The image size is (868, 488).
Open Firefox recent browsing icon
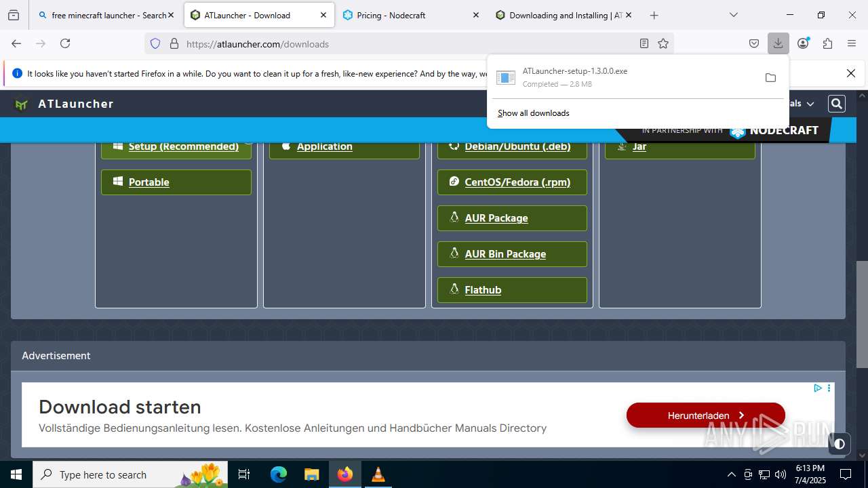[14, 15]
